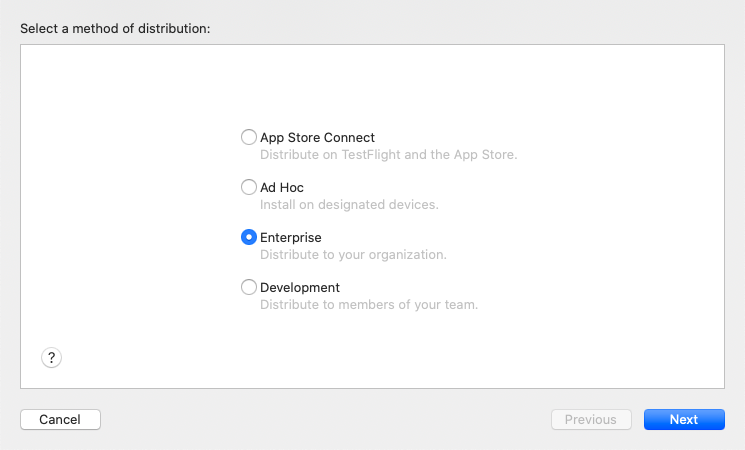Screen dimensions: 745x450
Task: Click "Distribute to members of your team."
Action: pyautogui.click(x=369, y=304)
